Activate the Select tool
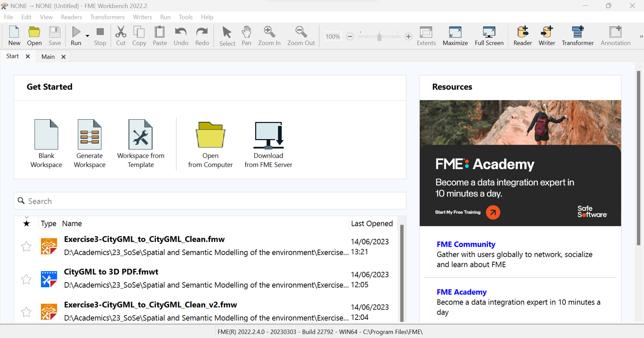 (227, 36)
